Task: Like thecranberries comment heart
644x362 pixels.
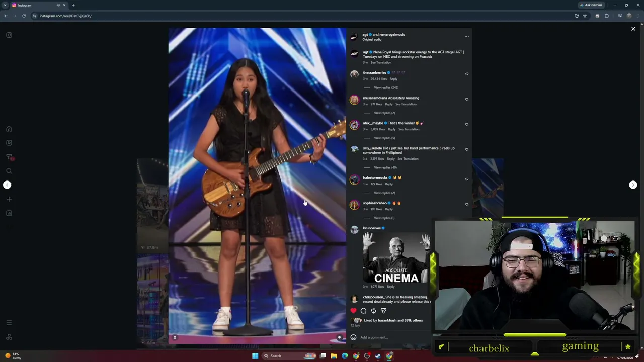Action: click(x=467, y=74)
